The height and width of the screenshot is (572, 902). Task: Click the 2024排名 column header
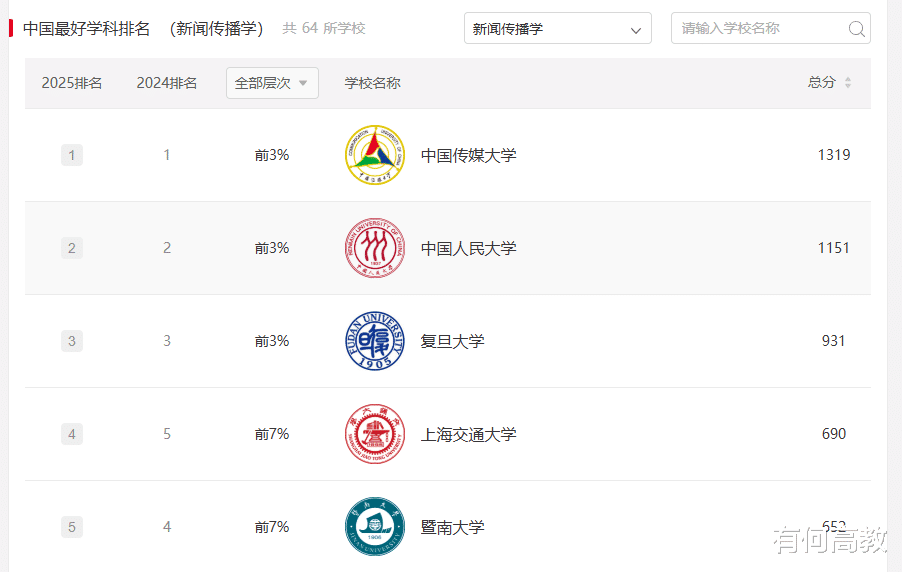pos(167,83)
